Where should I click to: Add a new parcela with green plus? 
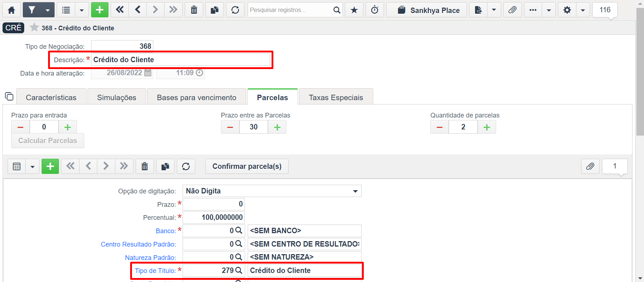(50, 166)
